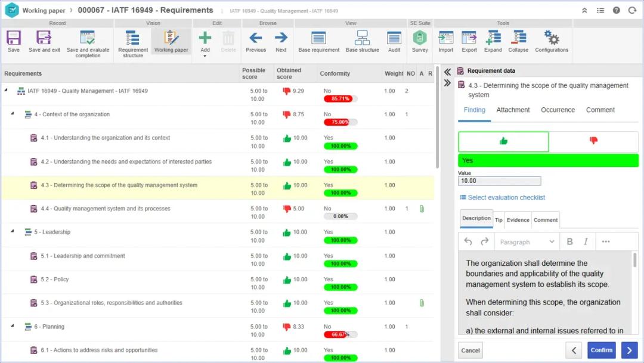Click the Value input field
This screenshot has width=644, height=363.
[499, 181]
